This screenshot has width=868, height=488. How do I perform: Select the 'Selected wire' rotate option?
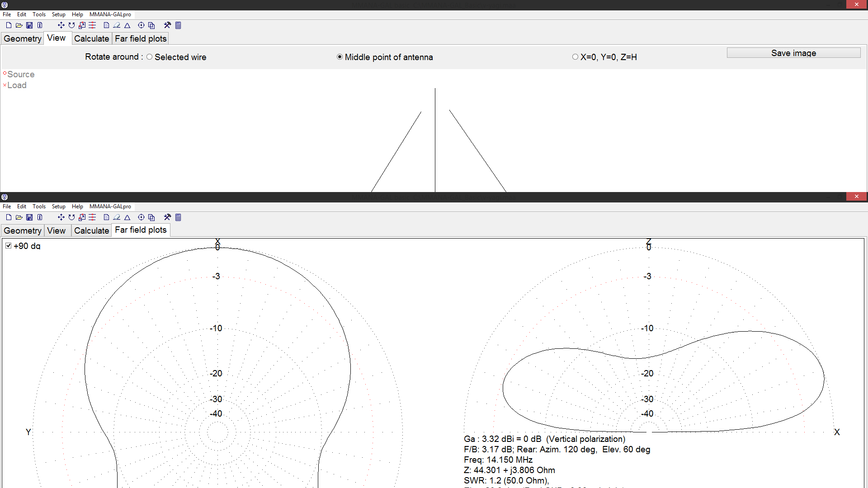(149, 57)
